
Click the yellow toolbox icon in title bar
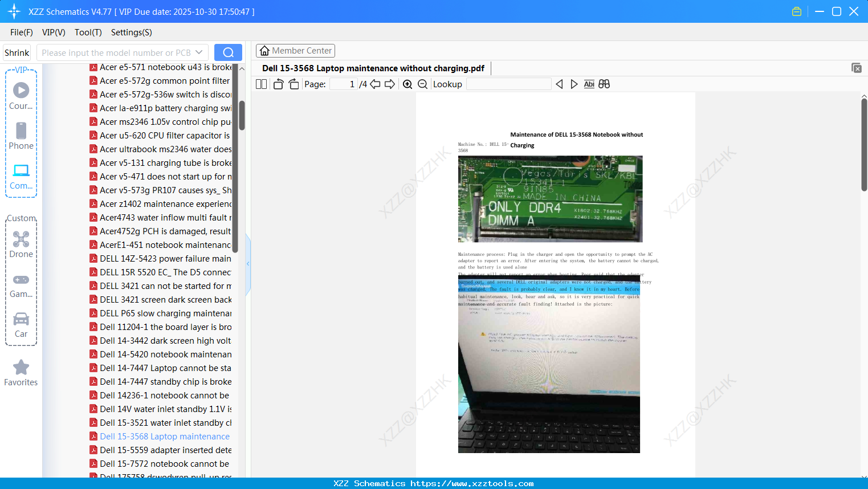[797, 11]
